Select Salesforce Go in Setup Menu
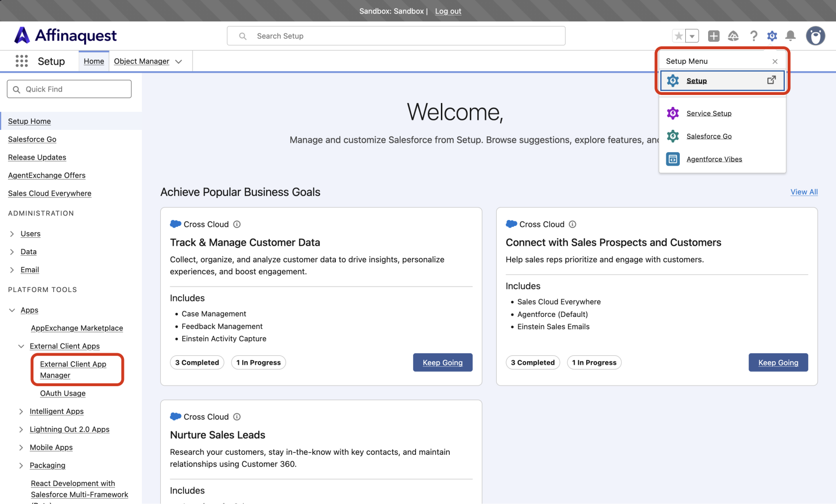 pyautogui.click(x=709, y=136)
